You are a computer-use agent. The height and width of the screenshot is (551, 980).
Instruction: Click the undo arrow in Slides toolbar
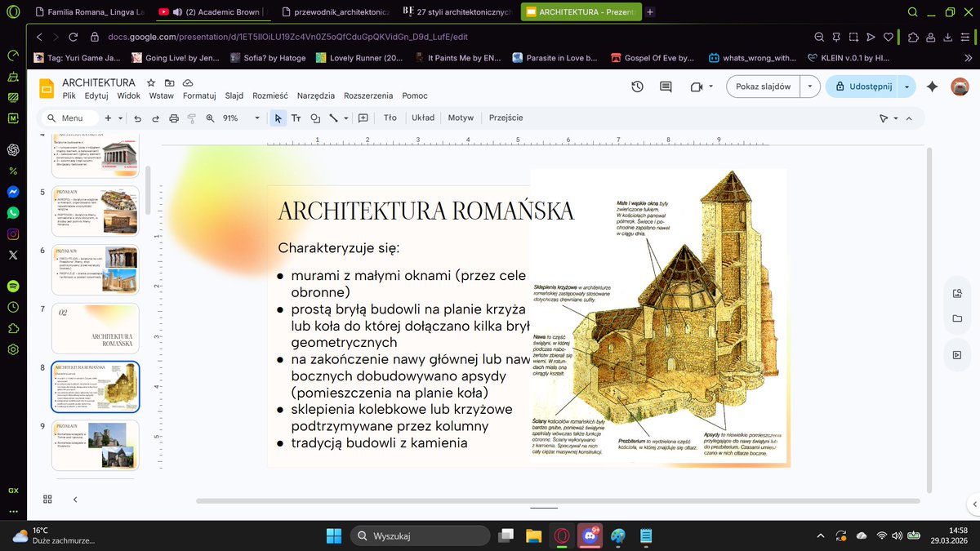click(x=137, y=118)
